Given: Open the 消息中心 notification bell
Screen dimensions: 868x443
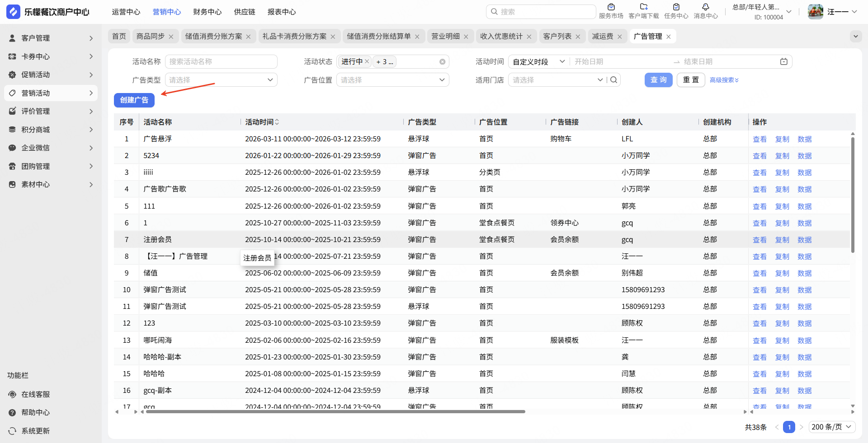Looking at the screenshot, I should coord(705,7).
